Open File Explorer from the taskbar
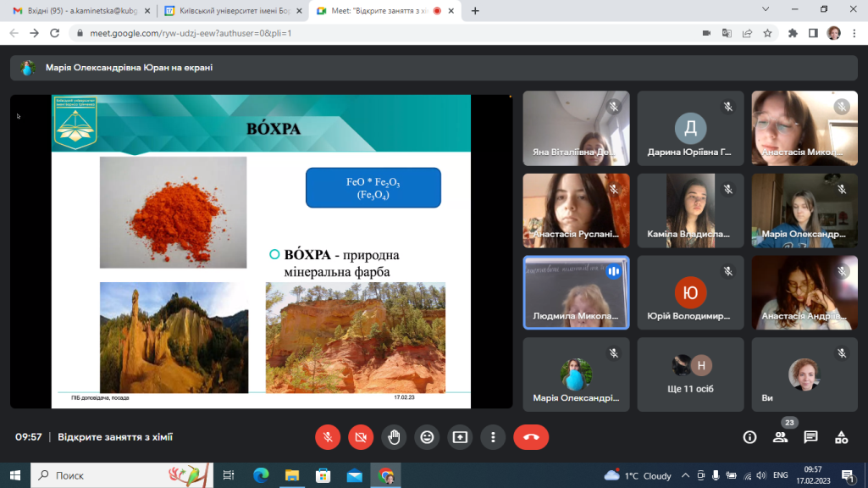868x488 pixels. point(291,475)
